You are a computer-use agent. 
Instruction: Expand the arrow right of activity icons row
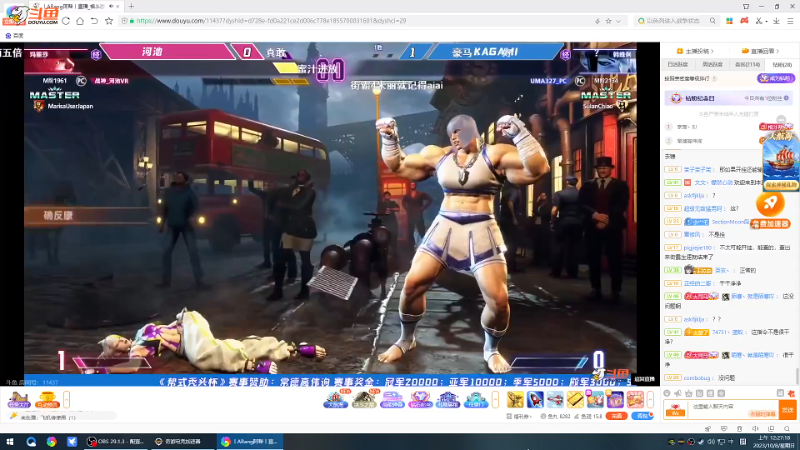(495, 399)
